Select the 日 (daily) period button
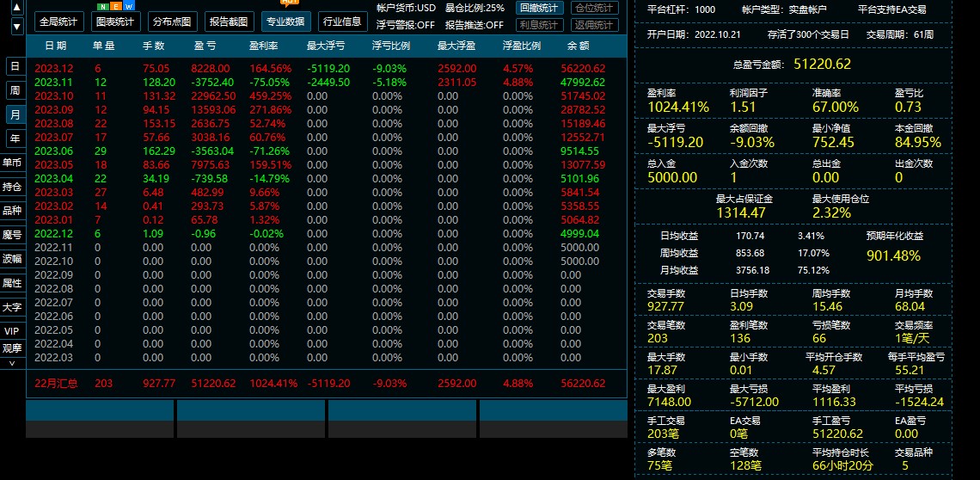980x480 pixels. point(15,66)
